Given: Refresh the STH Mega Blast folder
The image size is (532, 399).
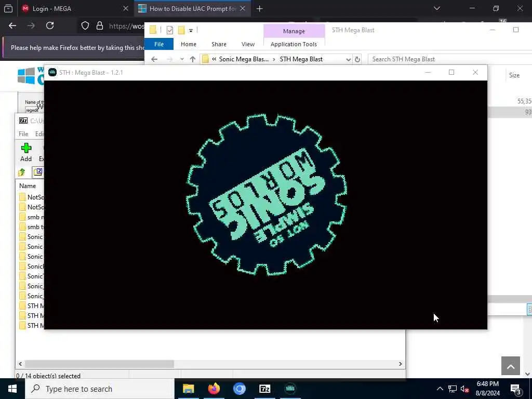Looking at the screenshot, I should pyautogui.click(x=357, y=59).
